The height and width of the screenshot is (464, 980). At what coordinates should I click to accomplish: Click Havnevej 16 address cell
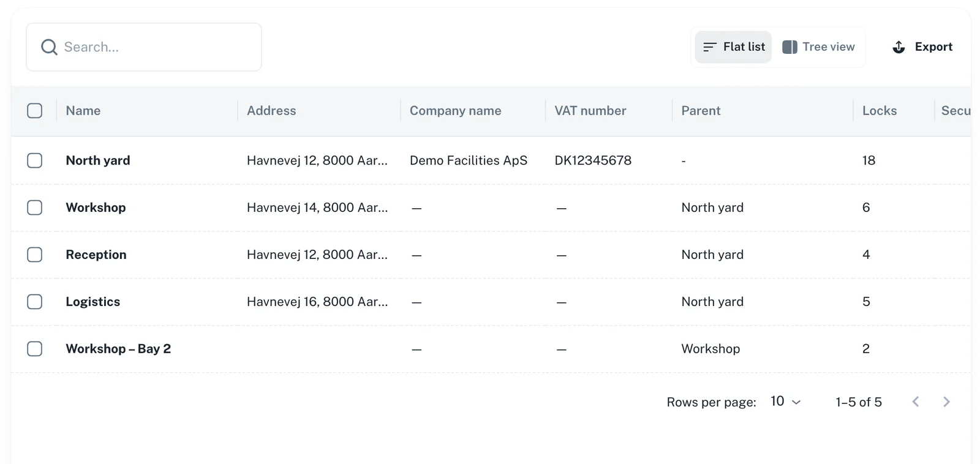[317, 302]
